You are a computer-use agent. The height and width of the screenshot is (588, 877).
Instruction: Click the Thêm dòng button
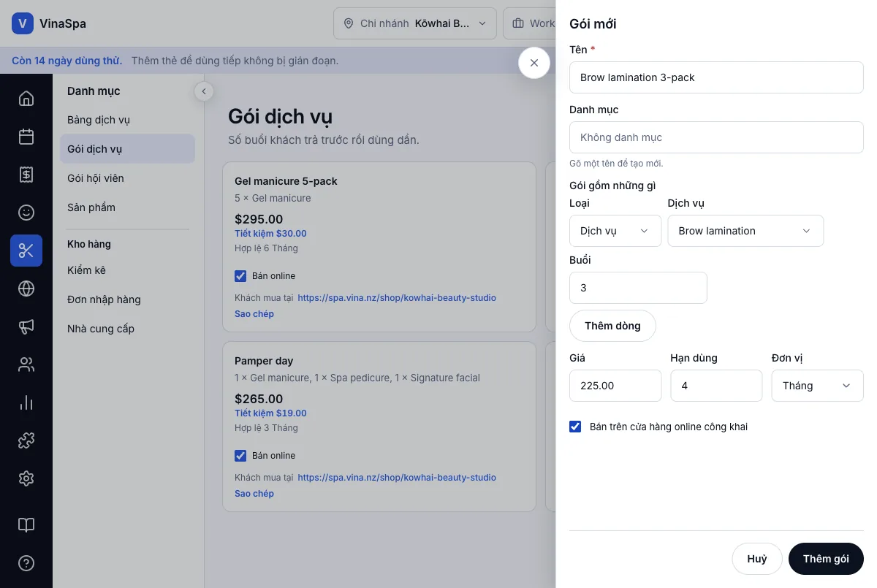click(x=612, y=326)
